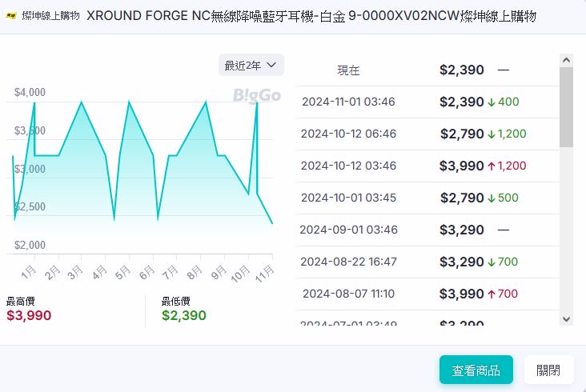Click the scrollbar down arrow

(x=566, y=318)
